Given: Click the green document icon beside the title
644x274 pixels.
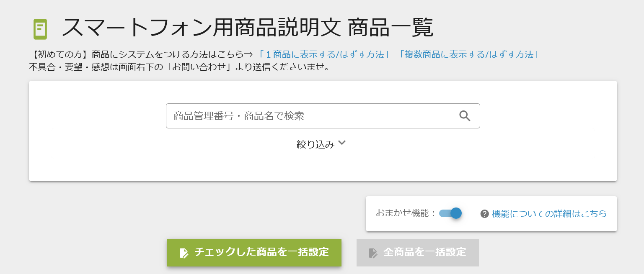Looking at the screenshot, I should 40,29.
